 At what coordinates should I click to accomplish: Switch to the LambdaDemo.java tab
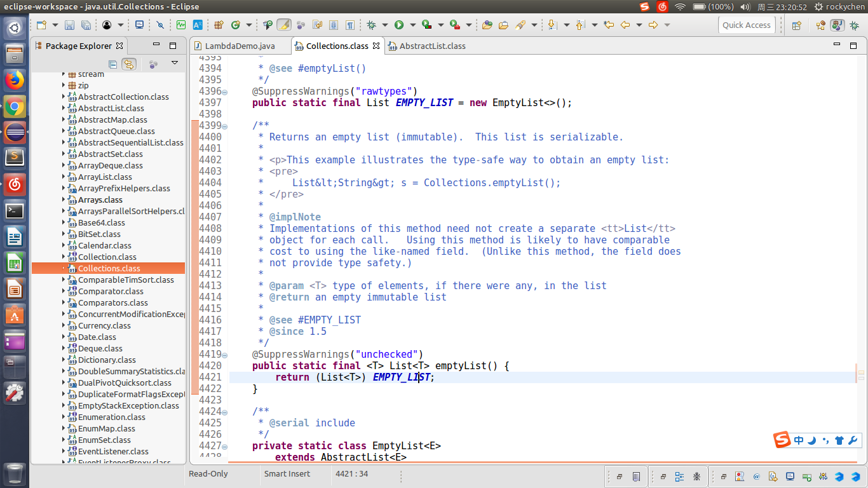tap(239, 46)
